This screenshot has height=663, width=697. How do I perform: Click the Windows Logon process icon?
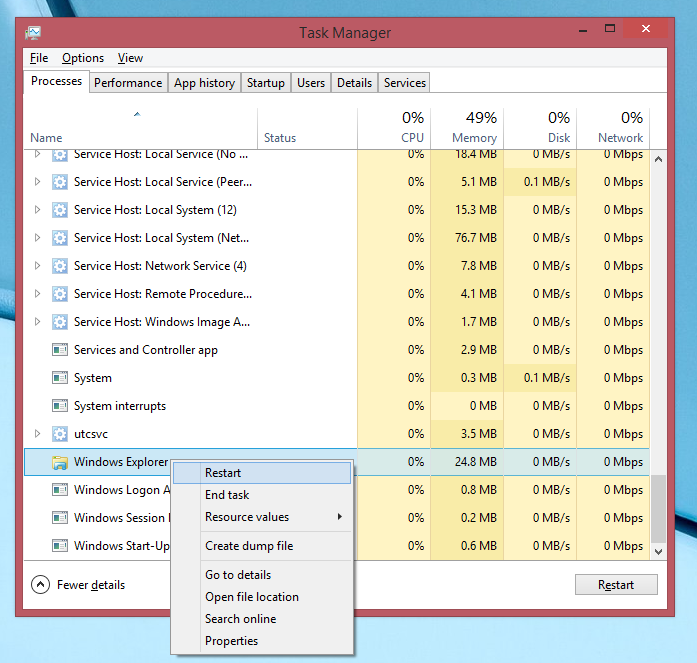pyautogui.click(x=60, y=490)
